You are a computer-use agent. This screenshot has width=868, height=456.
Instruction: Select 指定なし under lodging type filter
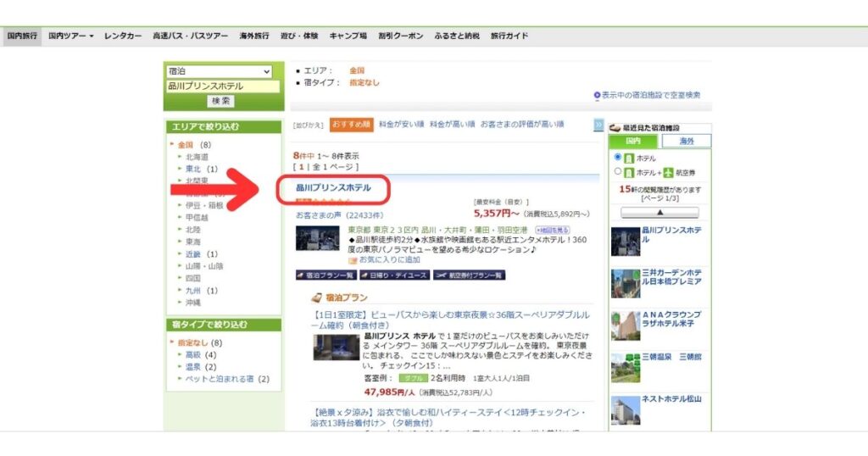click(x=193, y=343)
